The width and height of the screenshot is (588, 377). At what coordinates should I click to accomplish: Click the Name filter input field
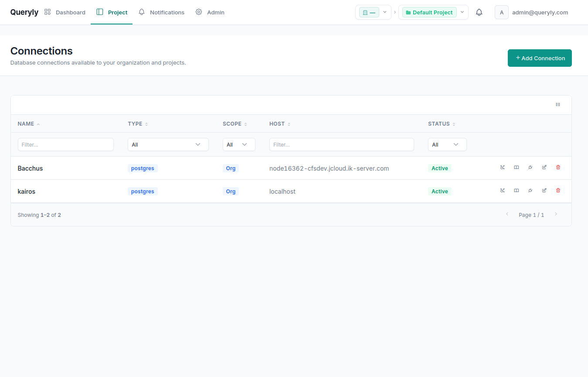[x=65, y=144]
